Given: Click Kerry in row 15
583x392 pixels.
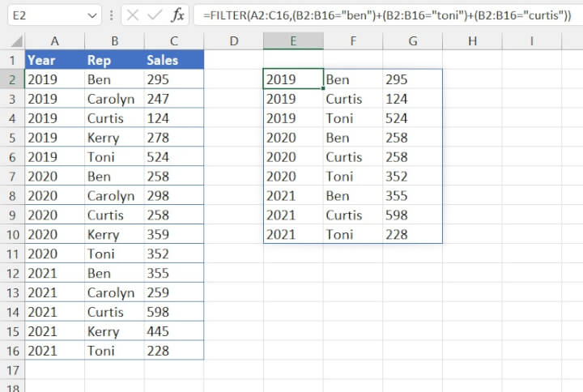Looking at the screenshot, I should click(x=113, y=331).
